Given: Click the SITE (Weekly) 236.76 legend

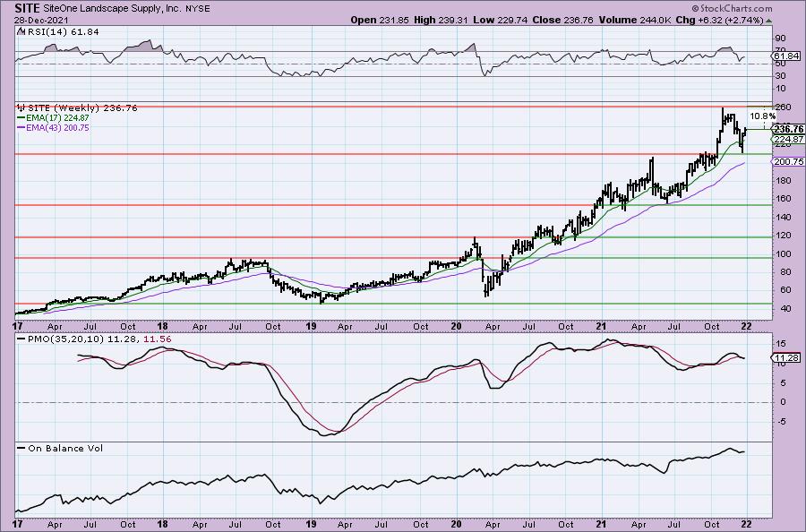Looking at the screenshot, I should point(82,108).
